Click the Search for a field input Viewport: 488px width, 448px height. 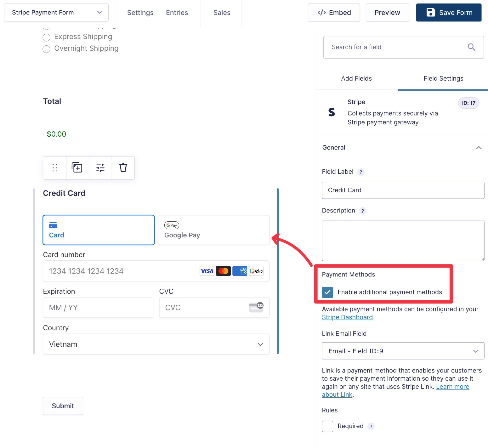404,47
